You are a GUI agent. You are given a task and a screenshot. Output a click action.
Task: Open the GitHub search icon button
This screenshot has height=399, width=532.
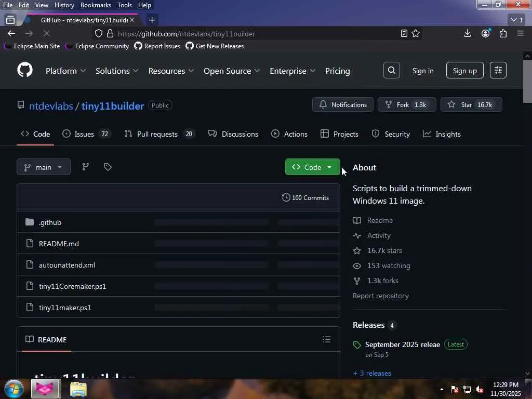(x=392, y=70)
